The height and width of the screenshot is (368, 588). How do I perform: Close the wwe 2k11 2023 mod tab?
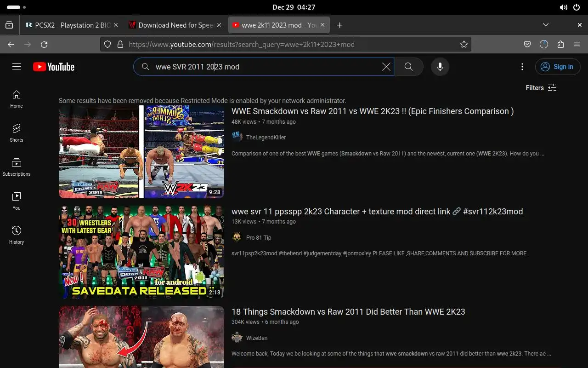pyautogui.click(x=322, y=25)
